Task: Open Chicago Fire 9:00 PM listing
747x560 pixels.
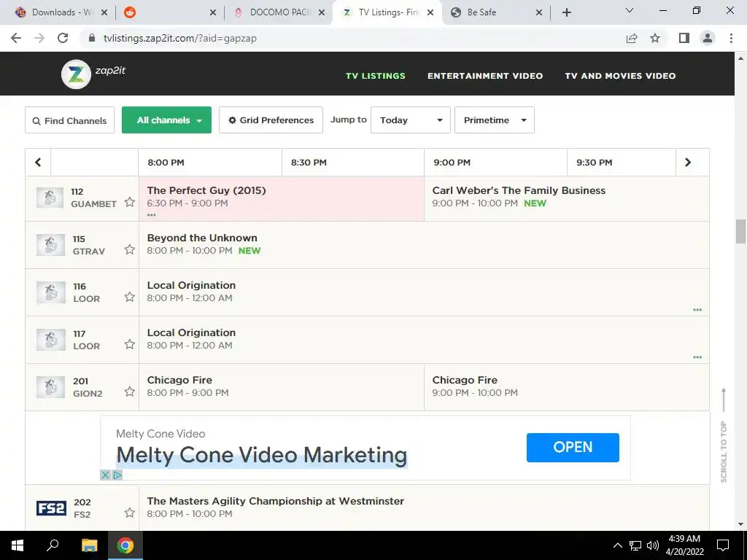Action: click(x=566, y=387)
